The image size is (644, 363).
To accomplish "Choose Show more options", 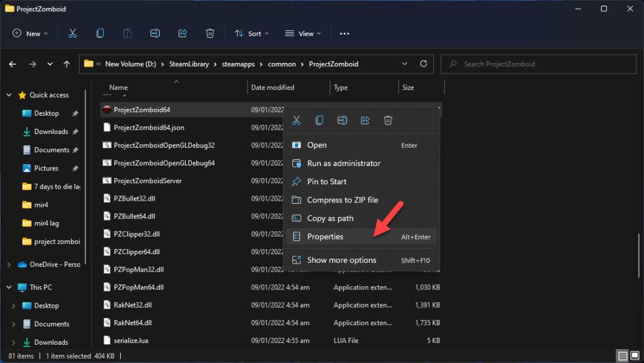I will coord(362,260).
